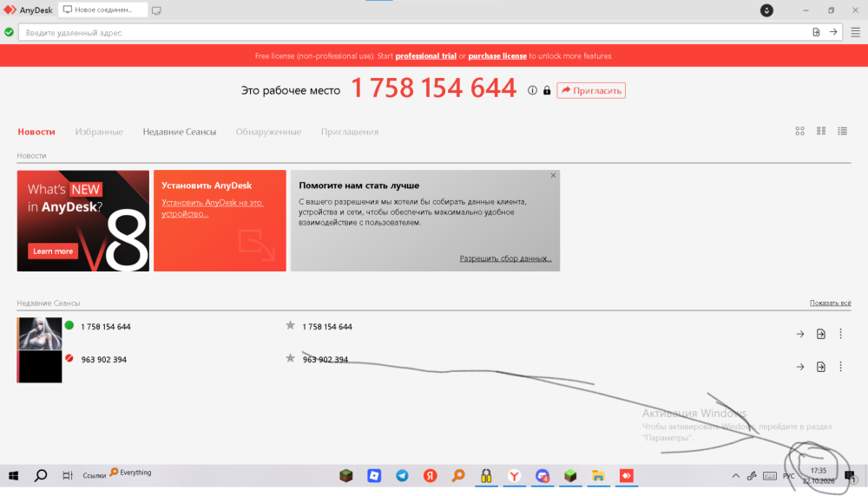The width and height of the screenshot is (868, 496).
Task: Click the connect arrow in address bar
Action: tap(833, 33)
